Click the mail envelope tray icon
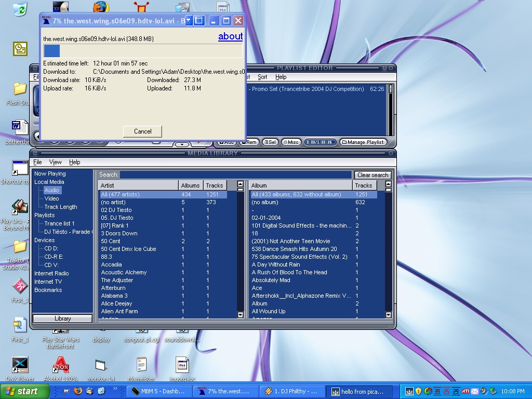Screen dimensions: 532x399 (x=475, y=391)
